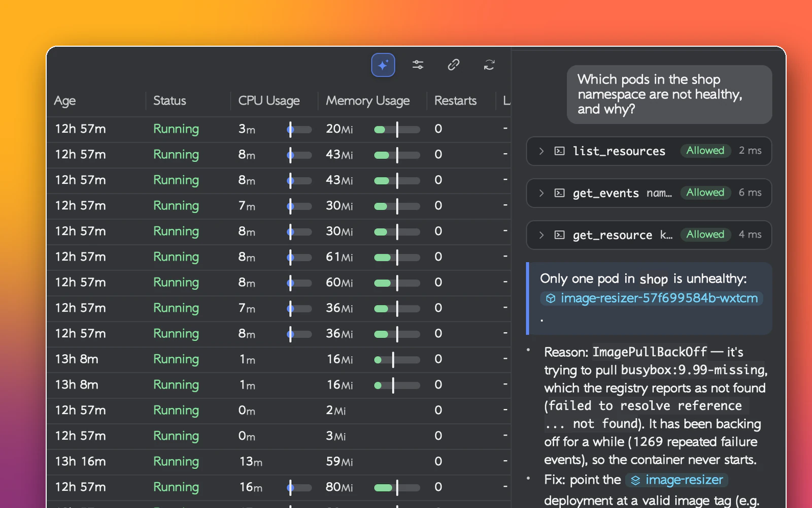Click the terminal icon beside get_events
812x508 pixels.
(x=559, y=193)
